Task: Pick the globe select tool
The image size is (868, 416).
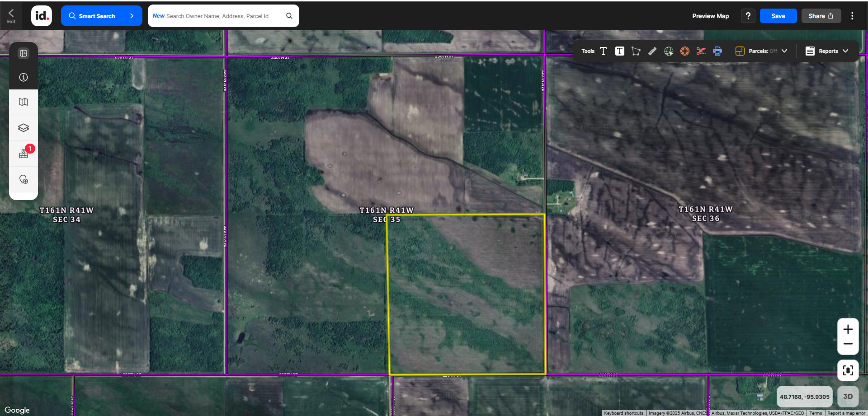Action: pos(669,51)
